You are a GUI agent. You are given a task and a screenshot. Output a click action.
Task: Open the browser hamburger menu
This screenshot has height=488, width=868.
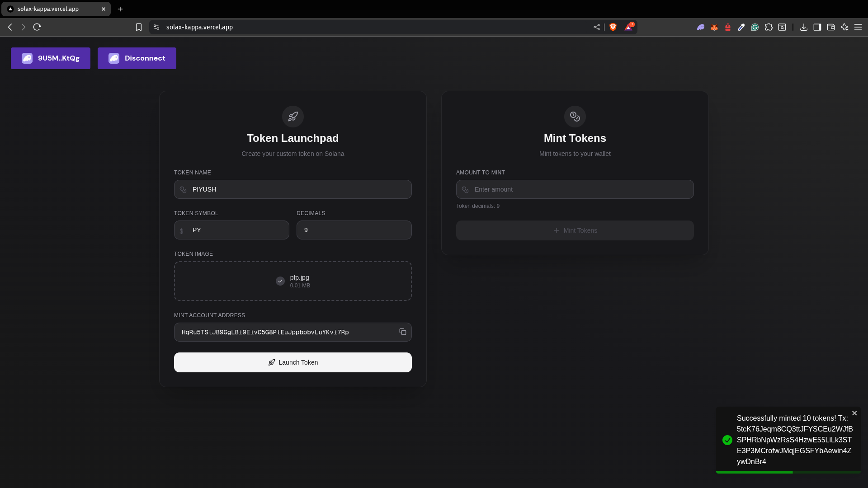coord(858,27)
